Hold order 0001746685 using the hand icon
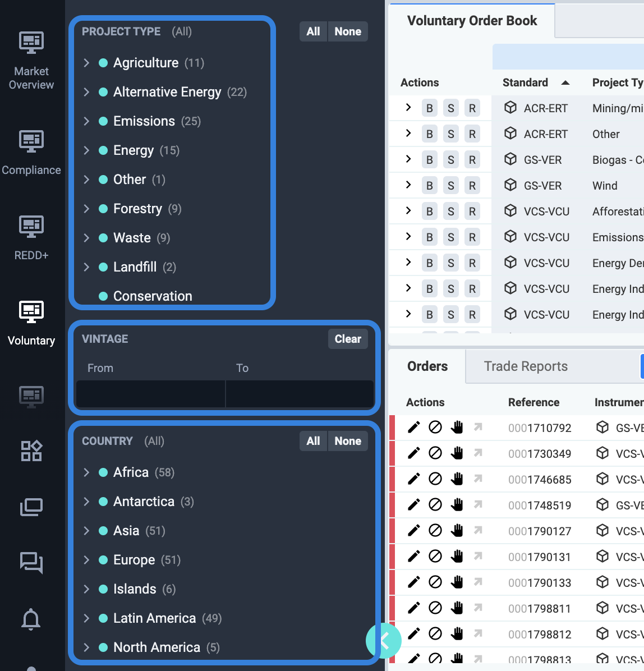644x671 pixels. [457, 479]
